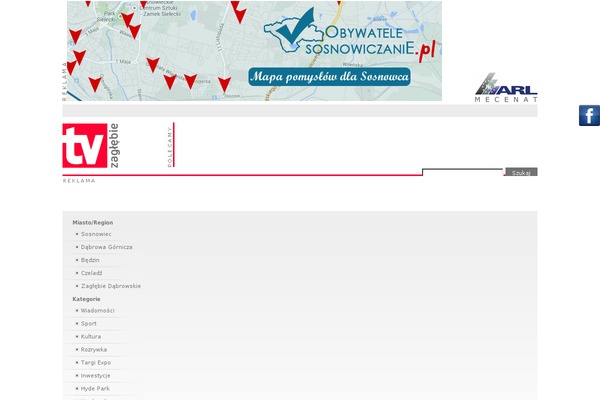Open the Obywatele Sosnowiczanie map banner
Image resolution: width=600 pixels, height=400 pixels.
254,51
